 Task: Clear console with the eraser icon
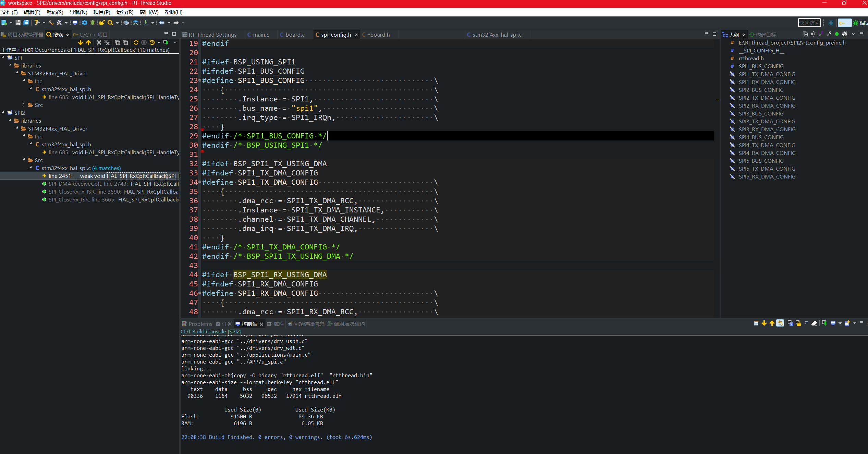click(814, 323)
